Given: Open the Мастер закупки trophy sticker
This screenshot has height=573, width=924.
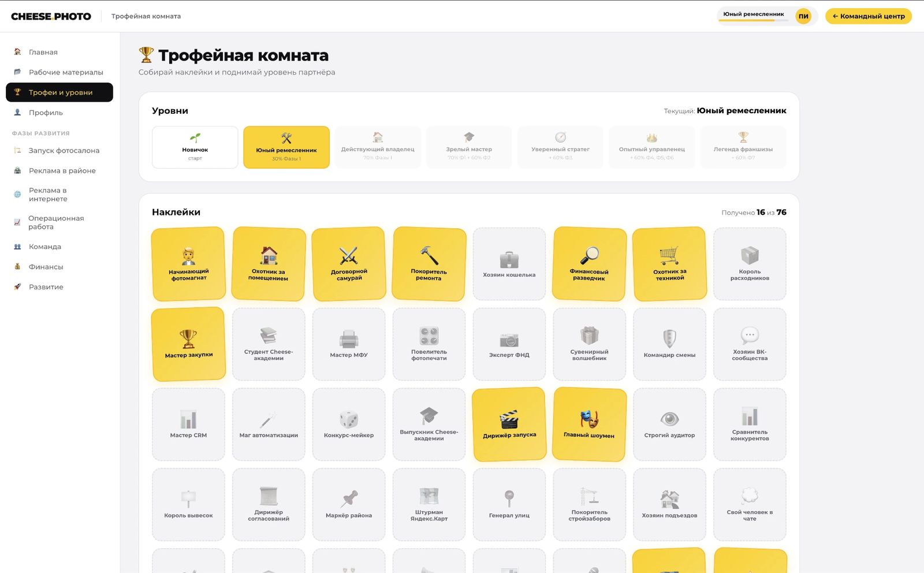Looking at the screenshot, I should pos(188,344).
